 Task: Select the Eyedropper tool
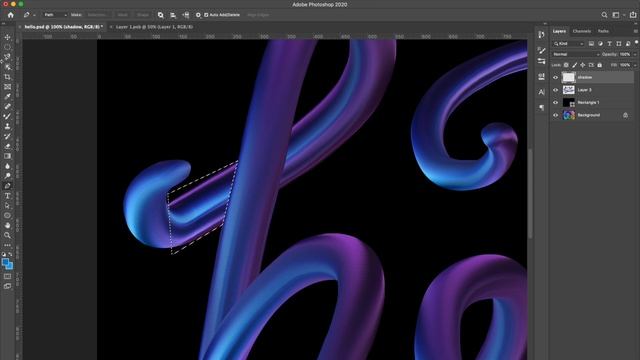[7, 96]
